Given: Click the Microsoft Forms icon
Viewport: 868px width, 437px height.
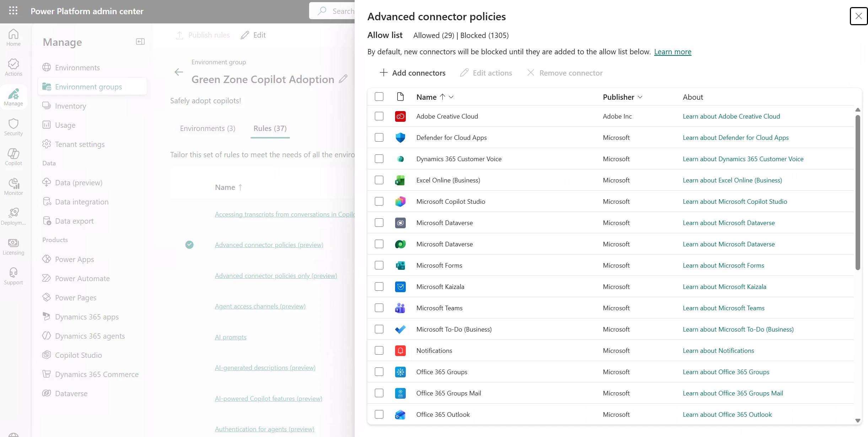Looking at the screenshot, I should pyautogui.click(x=400, y=265).
